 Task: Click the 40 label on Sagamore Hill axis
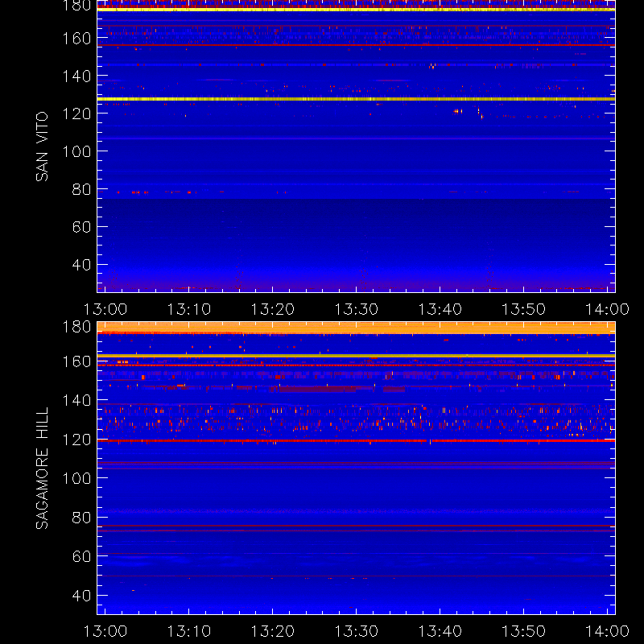[x=81, y=595]
